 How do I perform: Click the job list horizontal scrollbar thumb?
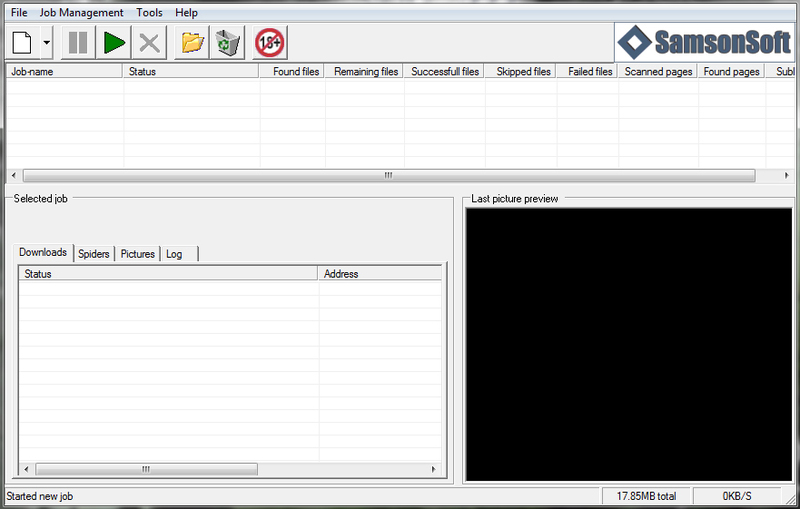pos(389,175)
